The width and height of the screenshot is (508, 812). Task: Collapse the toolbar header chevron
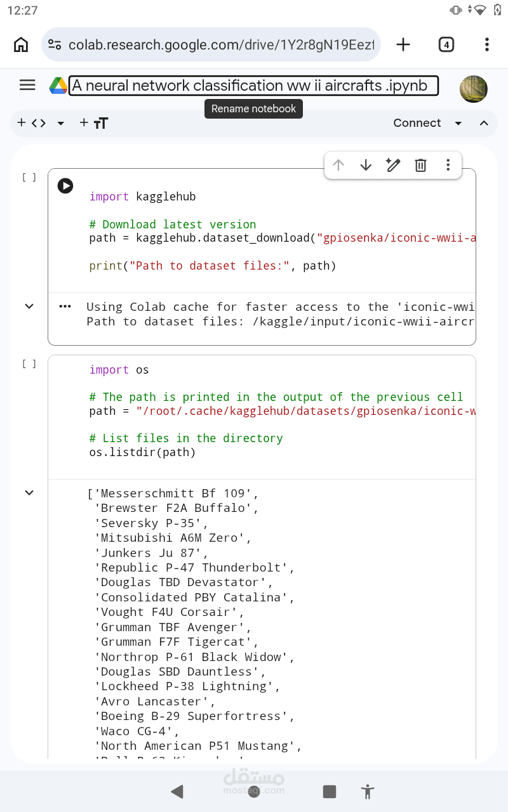point(484,124)
